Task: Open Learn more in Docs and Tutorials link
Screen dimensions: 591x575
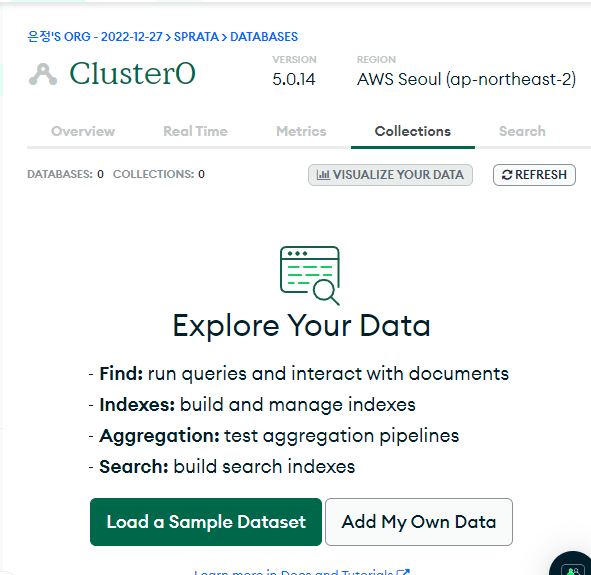Action: click(302, 571)
